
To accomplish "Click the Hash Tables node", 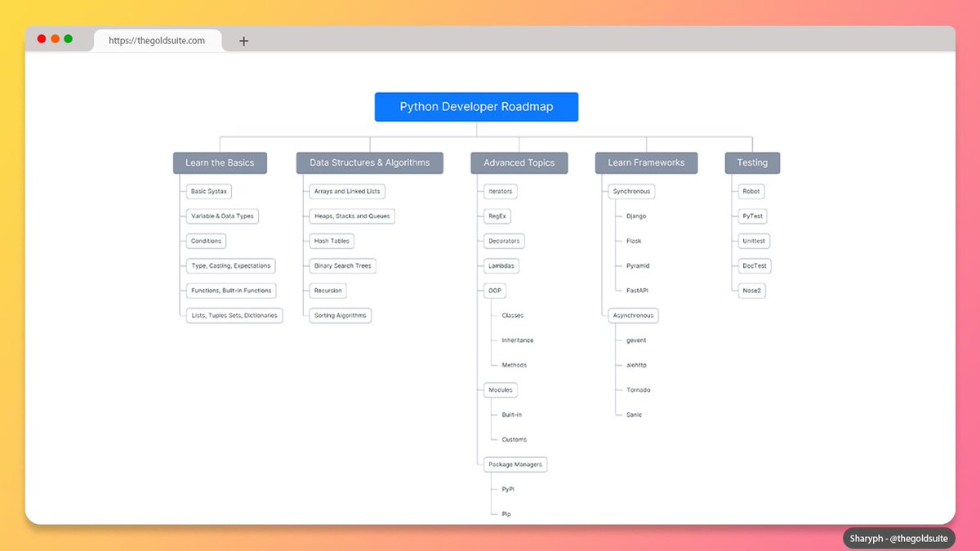I will tap(331, 241).
